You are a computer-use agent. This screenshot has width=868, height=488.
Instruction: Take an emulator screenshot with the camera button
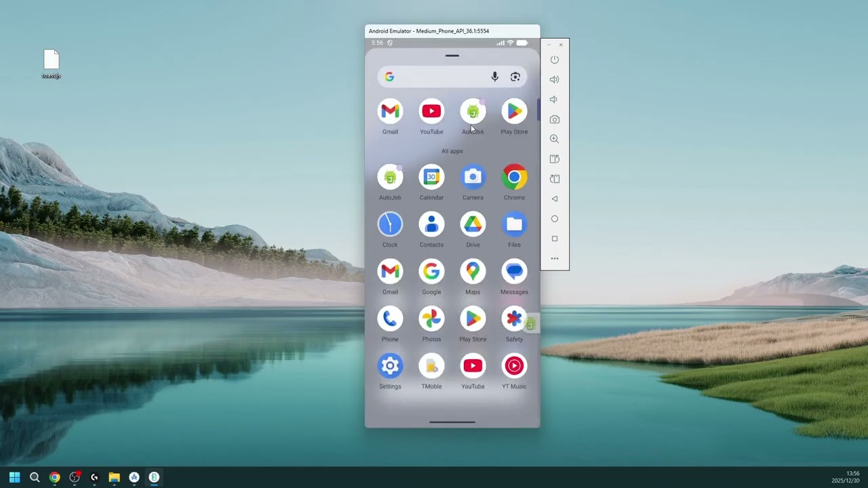[554, 119]
